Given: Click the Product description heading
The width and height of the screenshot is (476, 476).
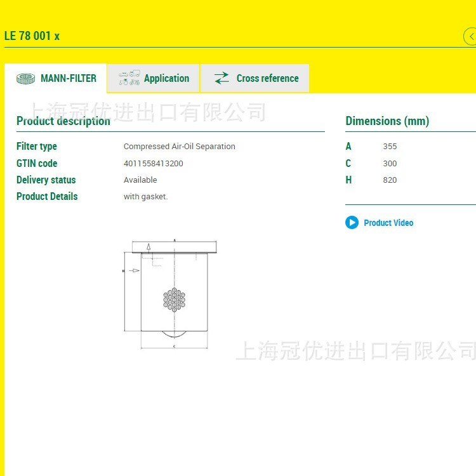Looking at the screenshot, I should click(x=63, y=121).
